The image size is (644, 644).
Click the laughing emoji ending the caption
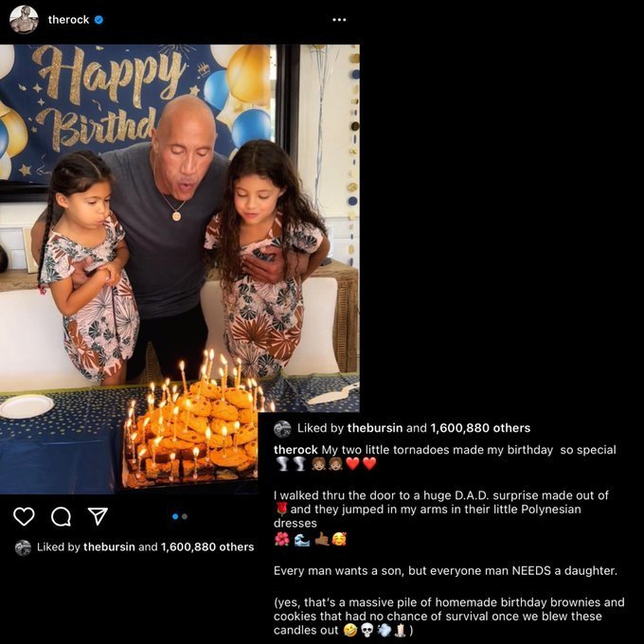click(349, 631)
